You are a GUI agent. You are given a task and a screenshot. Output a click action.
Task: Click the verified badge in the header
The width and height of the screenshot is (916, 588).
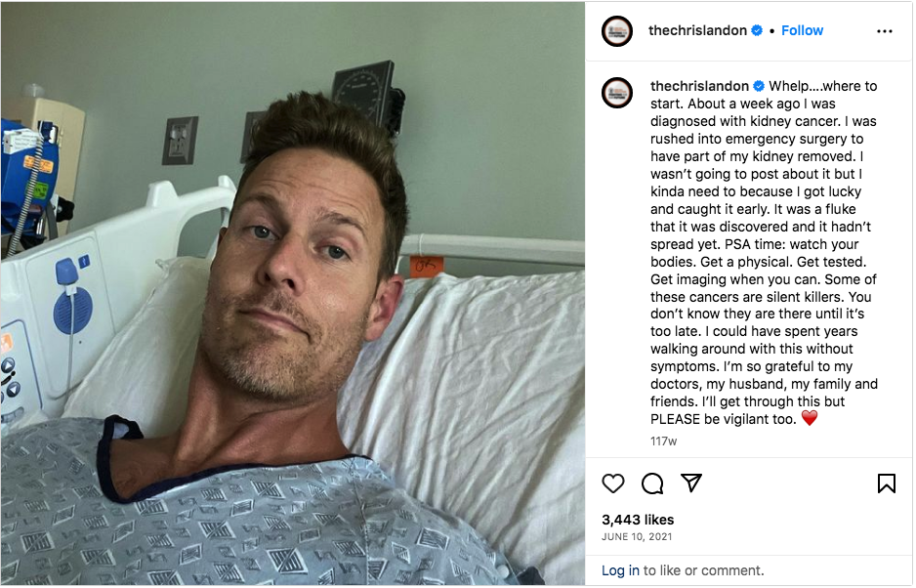757,30
